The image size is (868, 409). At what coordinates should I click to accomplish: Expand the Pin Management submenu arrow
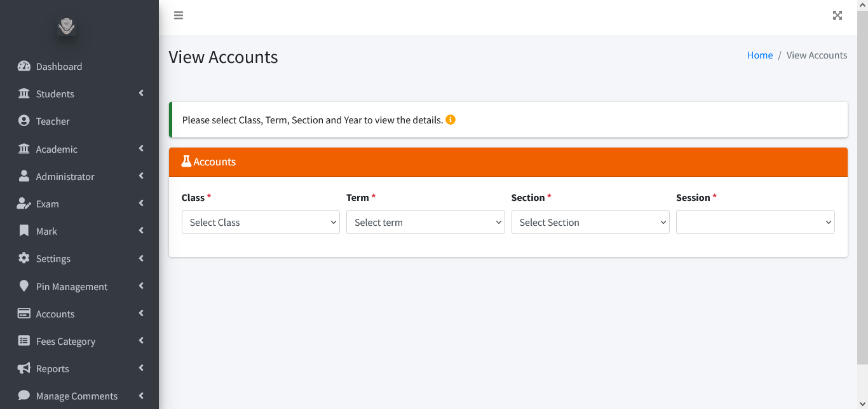click(x=141, y=286)
